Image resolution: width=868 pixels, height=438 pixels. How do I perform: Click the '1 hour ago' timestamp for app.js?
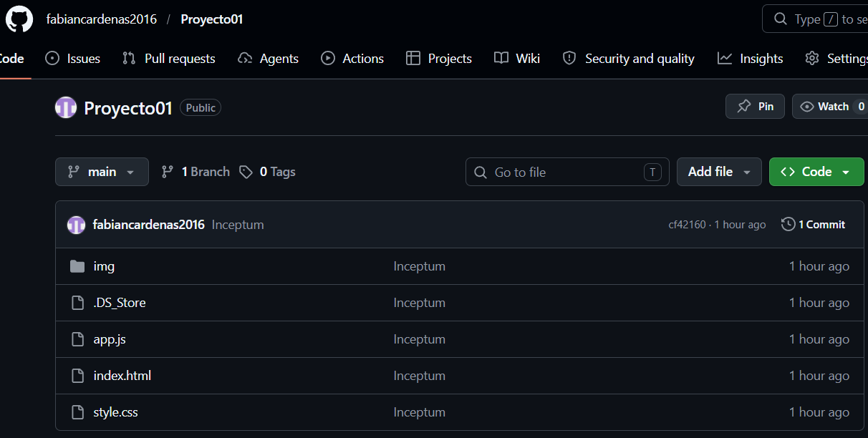tap(819, 339)
